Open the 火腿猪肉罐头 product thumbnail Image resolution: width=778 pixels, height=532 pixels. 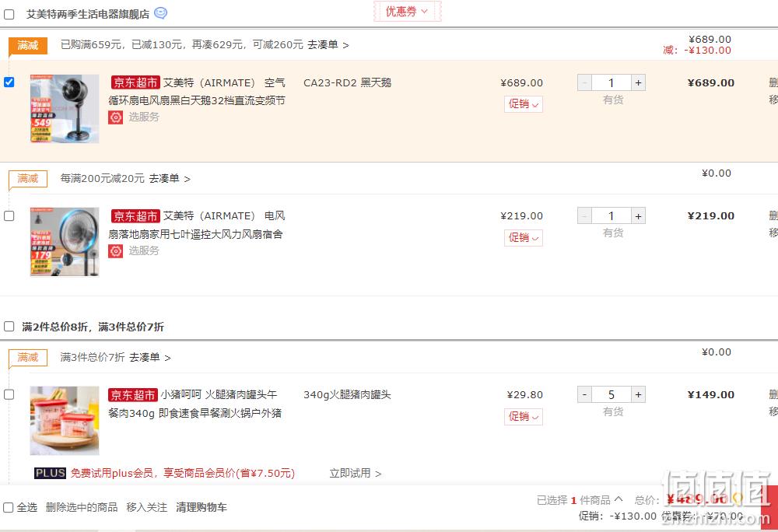pyautogui.click(x=65, y=421)
